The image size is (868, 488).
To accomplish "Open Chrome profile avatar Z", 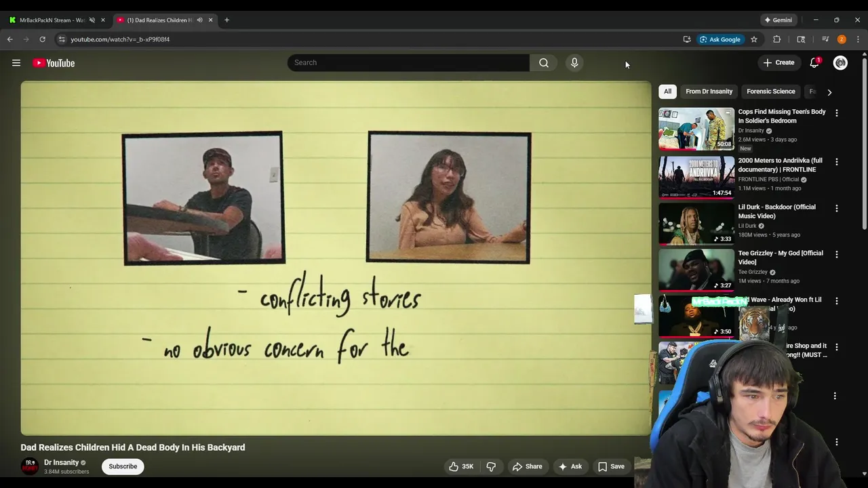I will [x=842, y=39].
